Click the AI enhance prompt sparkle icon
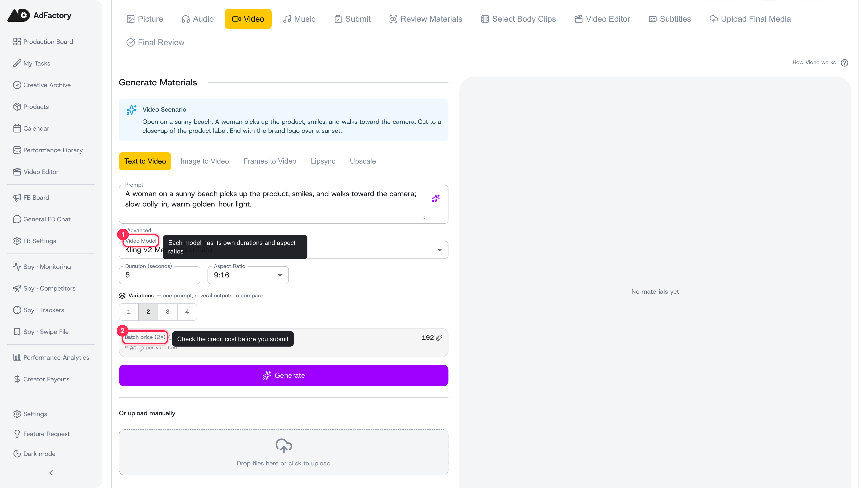 [x=436, y=198]
